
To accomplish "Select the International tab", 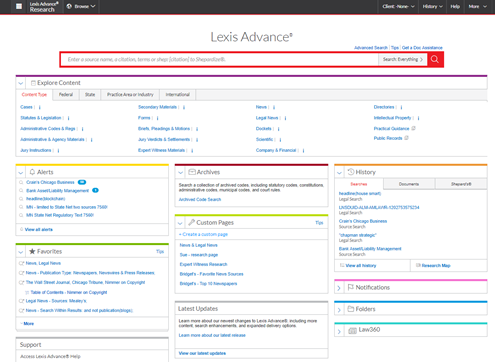I will 177,95.
